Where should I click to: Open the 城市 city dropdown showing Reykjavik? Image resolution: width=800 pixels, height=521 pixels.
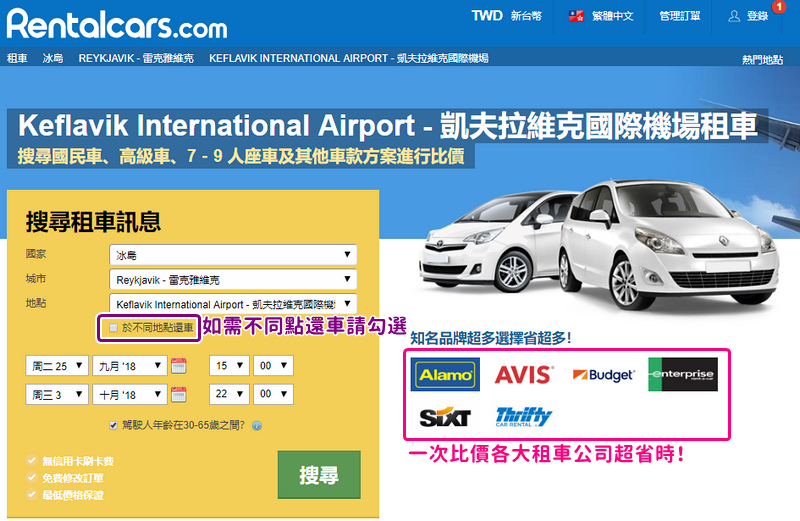click(x=233, y=279)
